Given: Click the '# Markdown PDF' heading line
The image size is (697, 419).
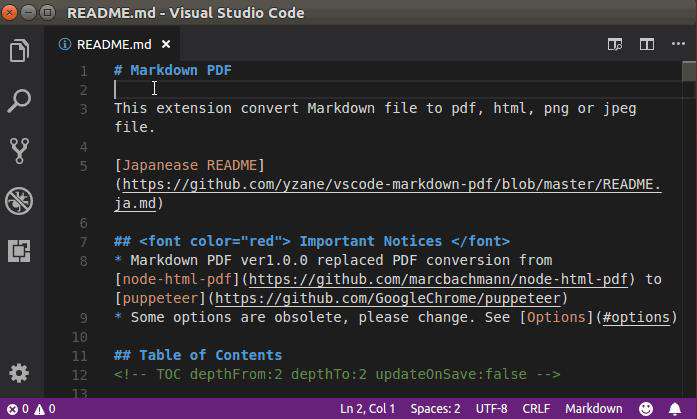Looking at the screenshot, I should point(173,70).
